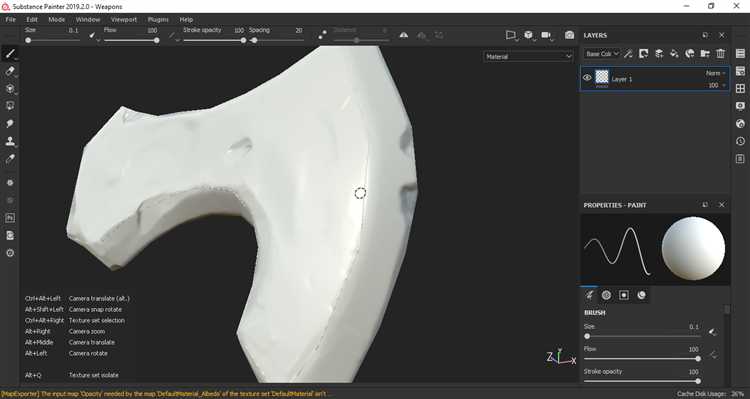Open the File menu

click(x=11, y=20)
